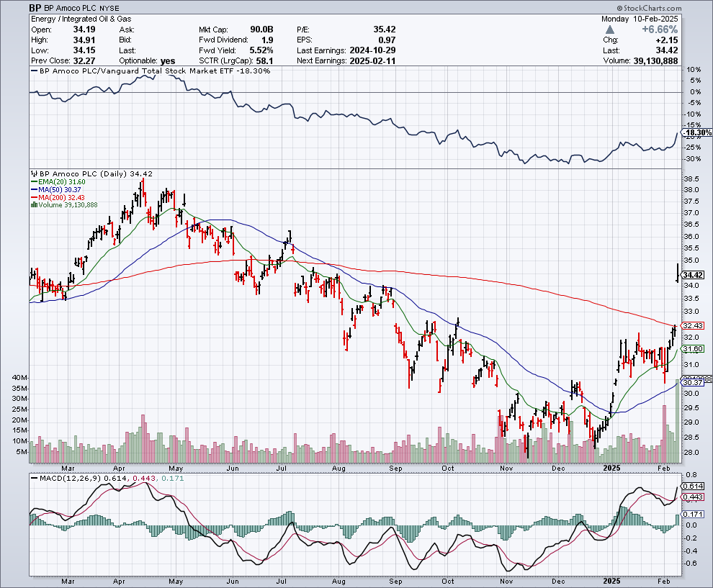Select the Energy / Integrated Oil & Gas sector text

(81, 19)
